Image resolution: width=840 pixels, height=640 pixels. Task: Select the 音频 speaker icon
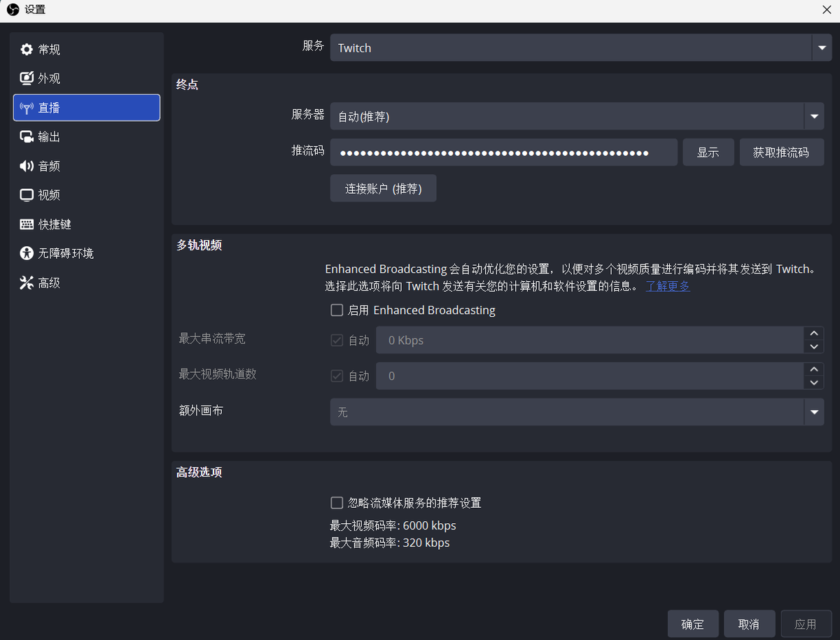(26, 166)
